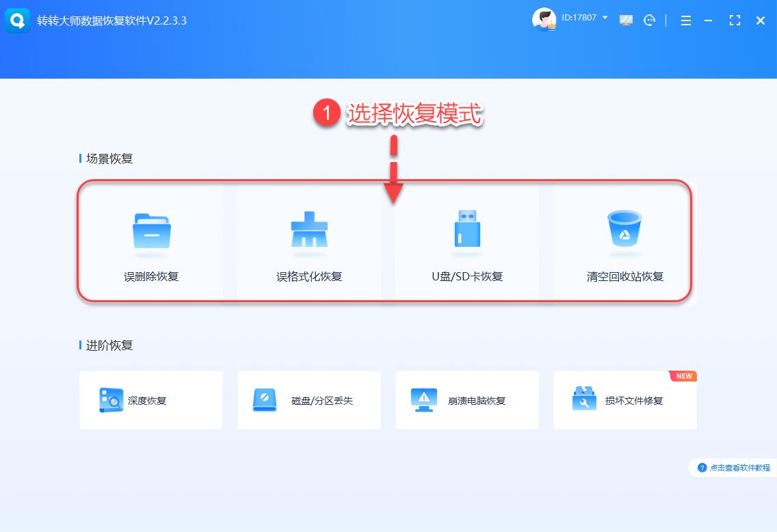The height and width of the screenshot is (532, 777).
Task: Click the user avatar in the title bar
Action: 544,19
